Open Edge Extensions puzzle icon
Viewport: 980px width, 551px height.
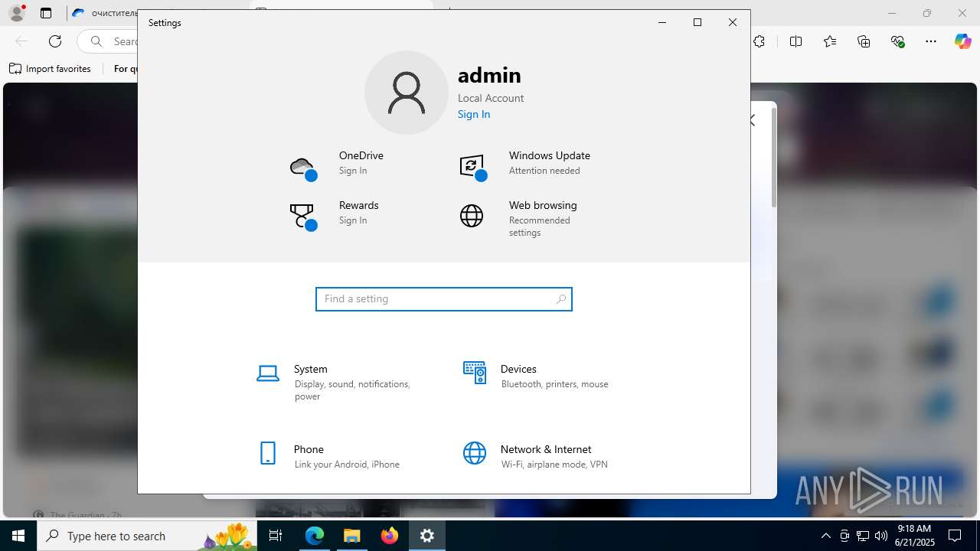[x=759, y=41]
